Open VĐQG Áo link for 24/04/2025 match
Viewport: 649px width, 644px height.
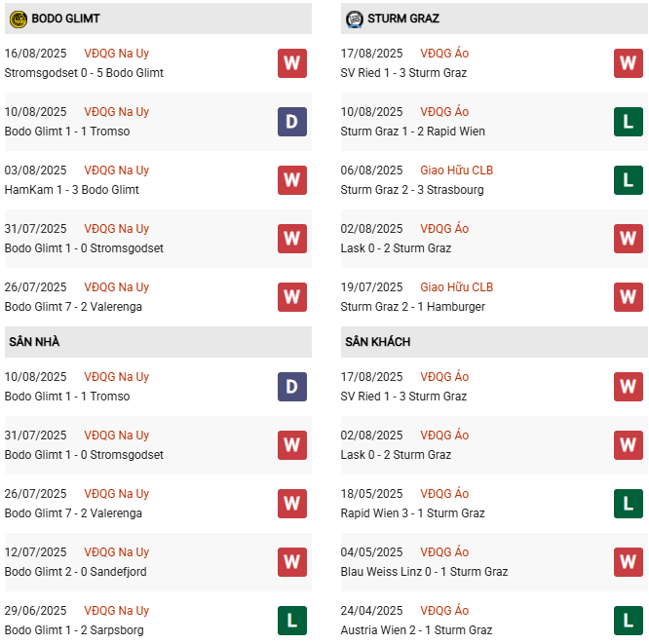pyautogui.click(x=444, y=611)
